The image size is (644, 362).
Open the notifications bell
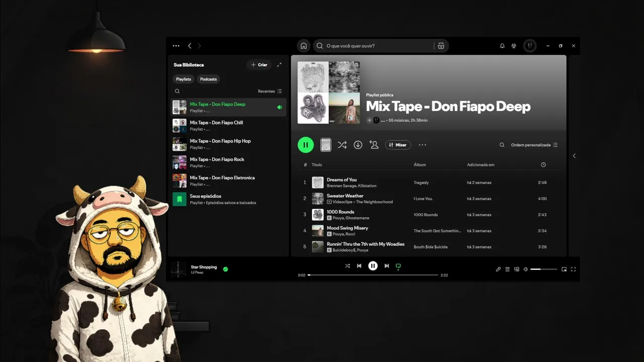[x=502, y=46]
